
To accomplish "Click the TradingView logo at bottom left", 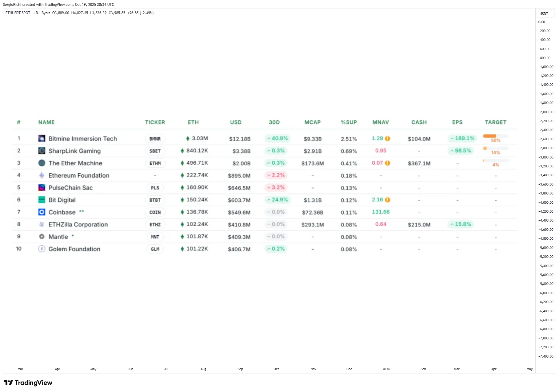I will point(28,383).
